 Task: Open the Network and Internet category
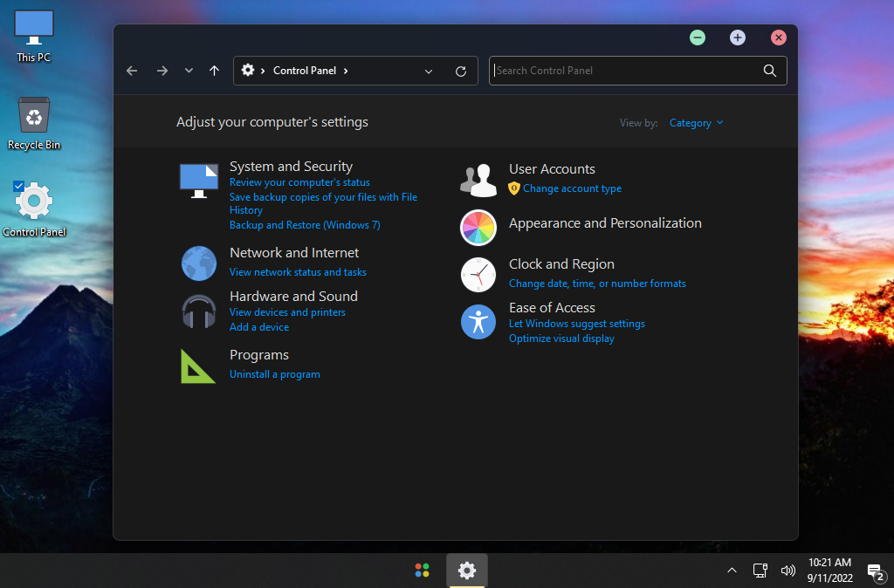tap(294, 252)
